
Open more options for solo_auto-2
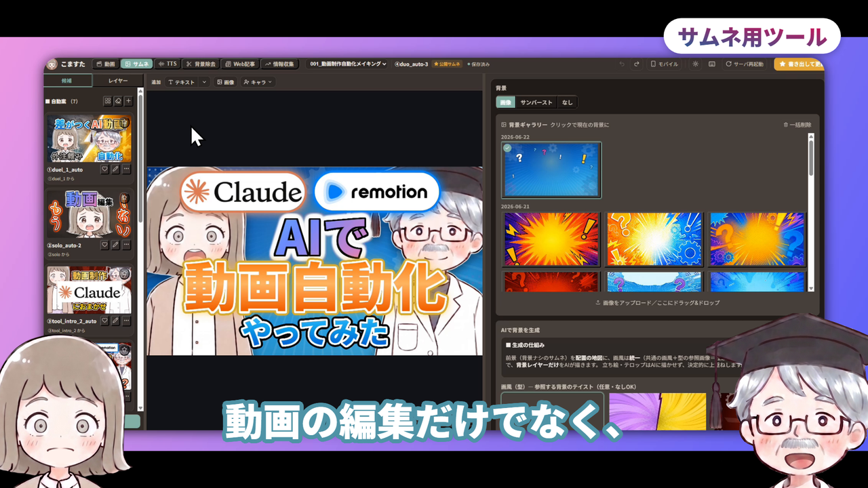(x=126, y=245)
